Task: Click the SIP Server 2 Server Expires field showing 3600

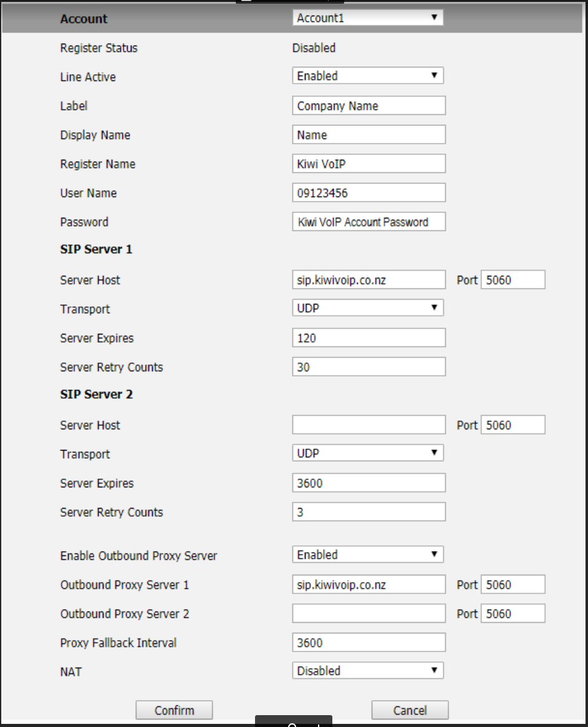Action: pyautogui.click(x=369, y=483)
